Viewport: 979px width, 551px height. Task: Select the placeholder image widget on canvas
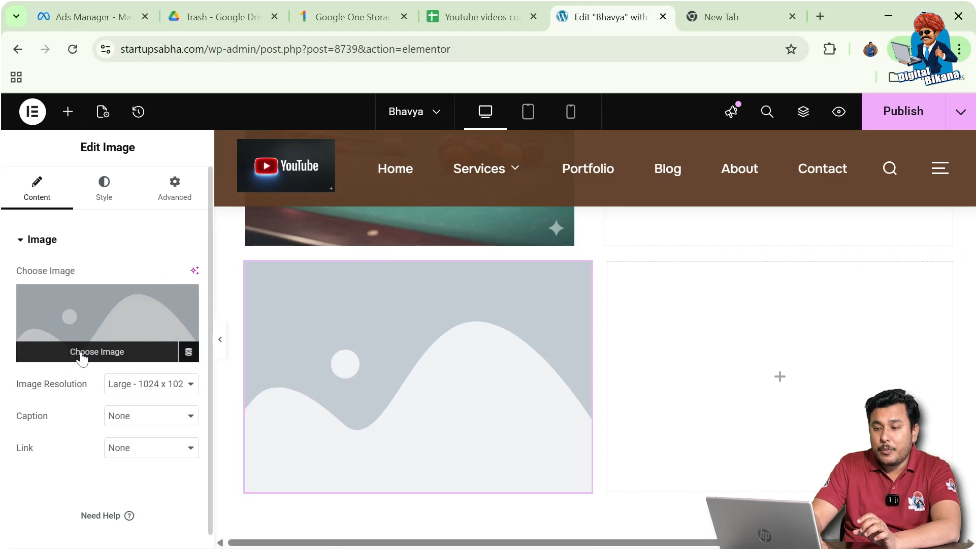(x=418, y=377)
